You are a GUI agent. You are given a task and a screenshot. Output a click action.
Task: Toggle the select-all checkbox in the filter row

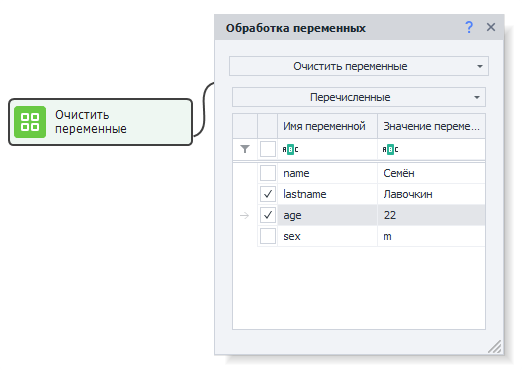pos(268,149)
